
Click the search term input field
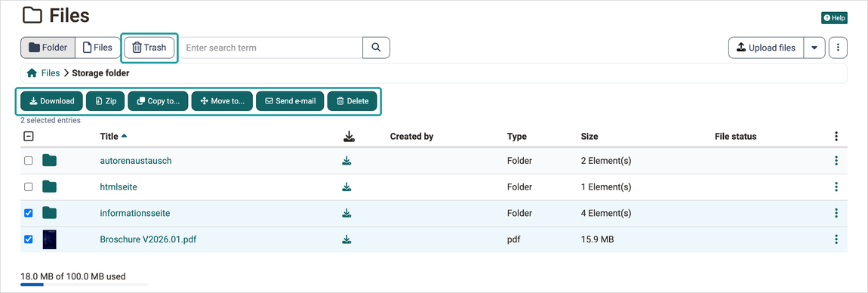[x=272, y=48]
